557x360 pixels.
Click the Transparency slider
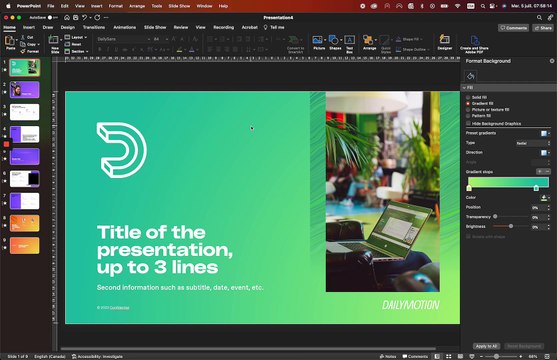click(x=511, y=217)
